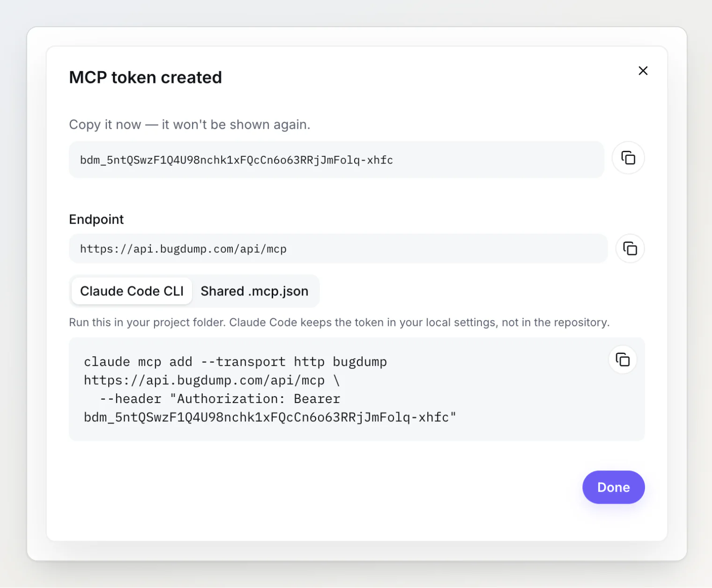Switch to the Shared .mcp.json tab

pyautogui.click(x=254, y=291)
